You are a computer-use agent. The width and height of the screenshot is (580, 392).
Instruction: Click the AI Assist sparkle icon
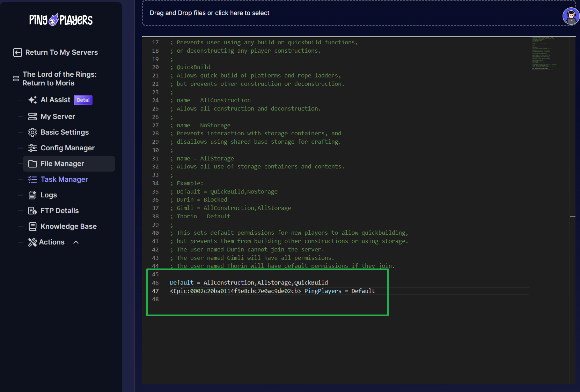(32, 100)
